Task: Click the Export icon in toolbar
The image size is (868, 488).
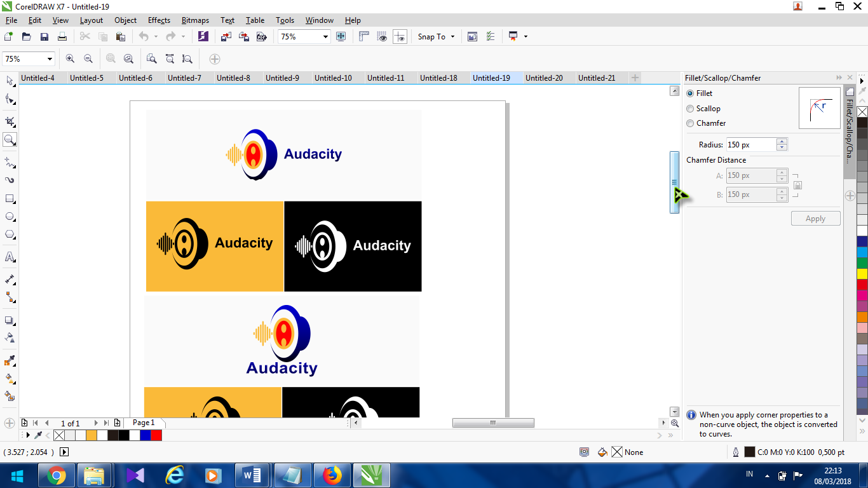Action: 243,36
